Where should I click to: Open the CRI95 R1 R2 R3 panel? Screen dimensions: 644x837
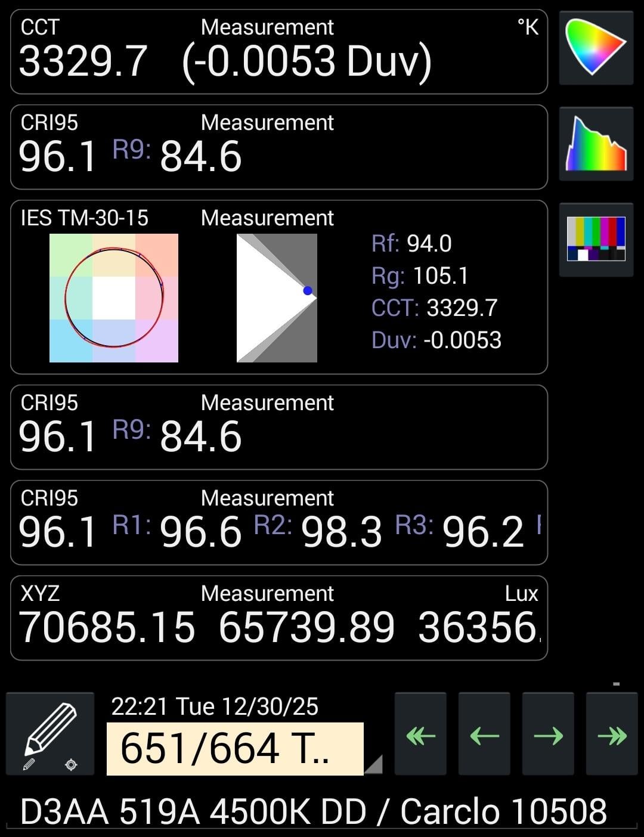(x=278, y=522)
